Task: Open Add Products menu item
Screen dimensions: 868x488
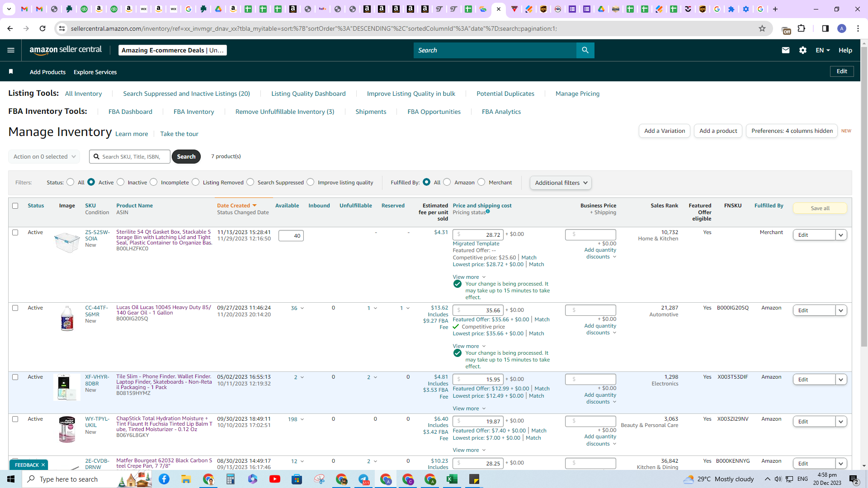Action: pos(47,72)
